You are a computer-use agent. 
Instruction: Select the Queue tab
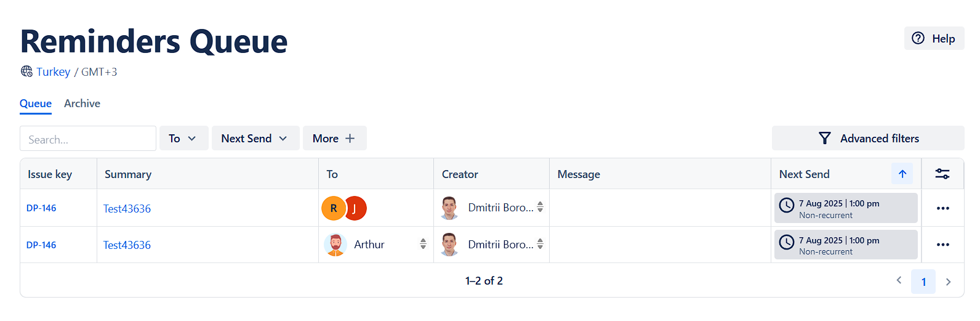pos(36,104)
